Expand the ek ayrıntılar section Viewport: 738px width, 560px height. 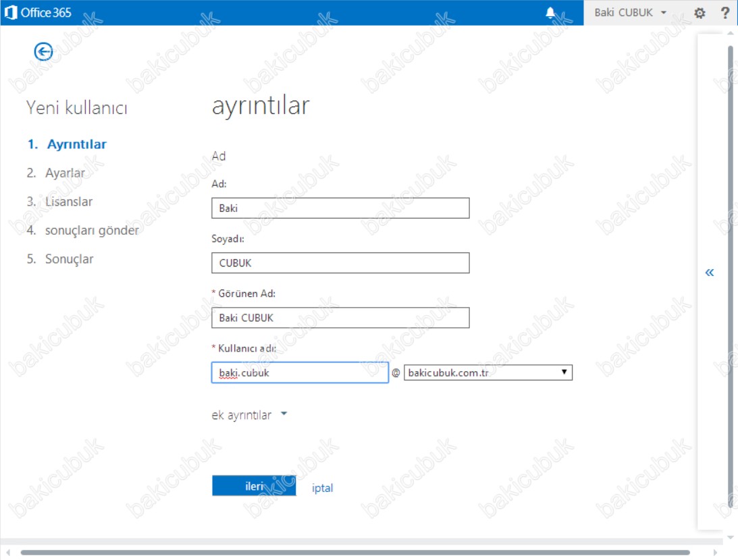click(249, 415)
